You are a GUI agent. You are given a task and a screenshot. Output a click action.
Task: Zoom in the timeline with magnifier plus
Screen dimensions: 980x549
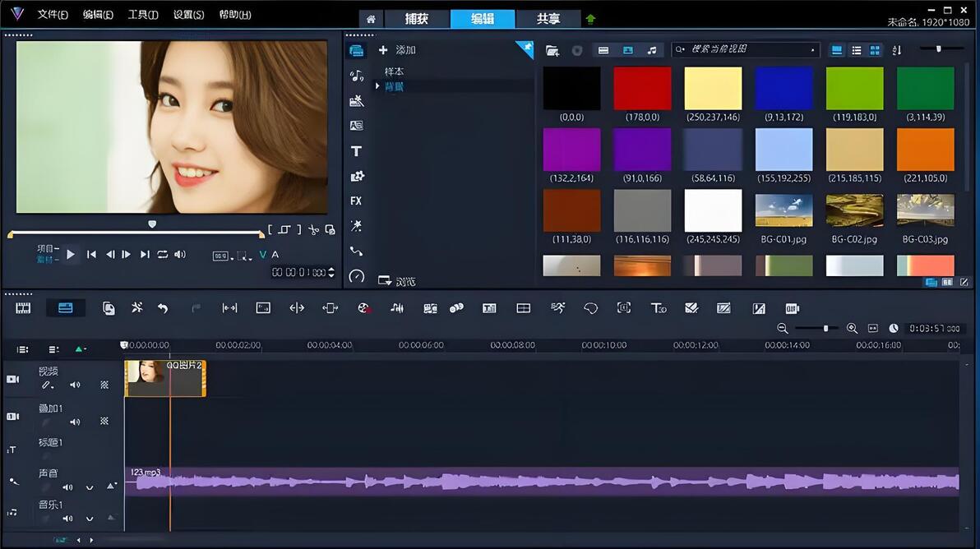[x=852, y=328]
